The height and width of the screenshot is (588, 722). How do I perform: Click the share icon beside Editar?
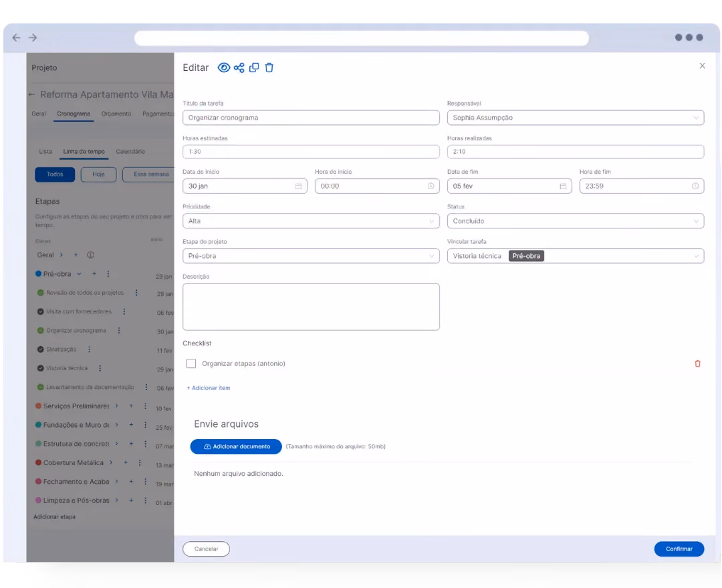coord(239,67)
